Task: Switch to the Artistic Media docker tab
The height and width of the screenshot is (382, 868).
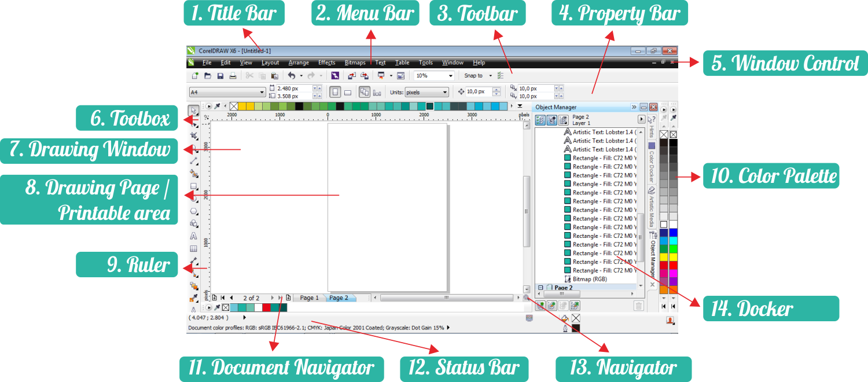Action: [652, 207]
